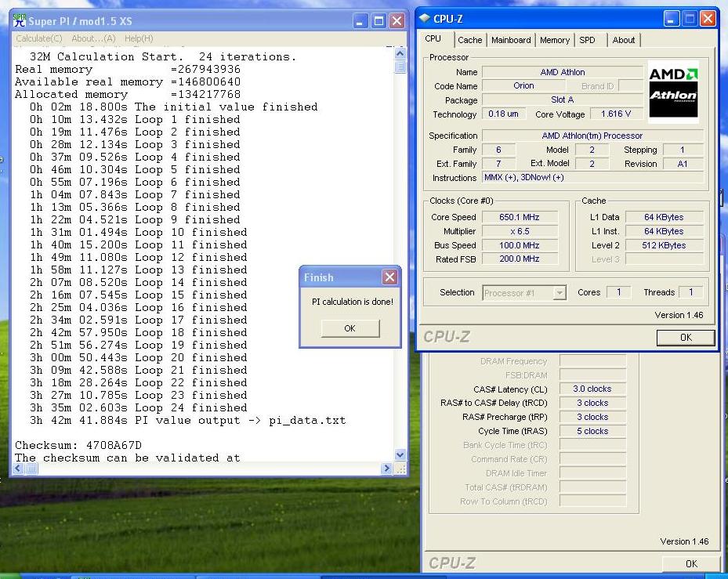Click the CPU-Z title bar icon
This screenshot has width=728, height=579.
425,18
